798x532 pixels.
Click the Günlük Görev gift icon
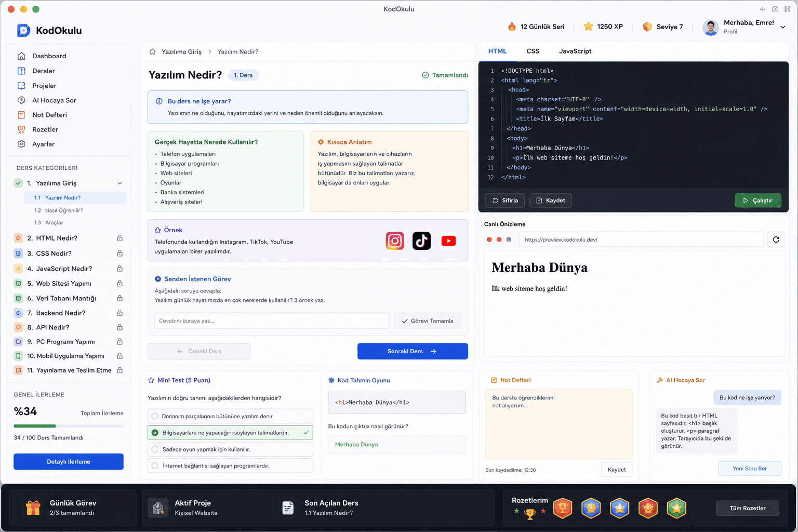33,508
